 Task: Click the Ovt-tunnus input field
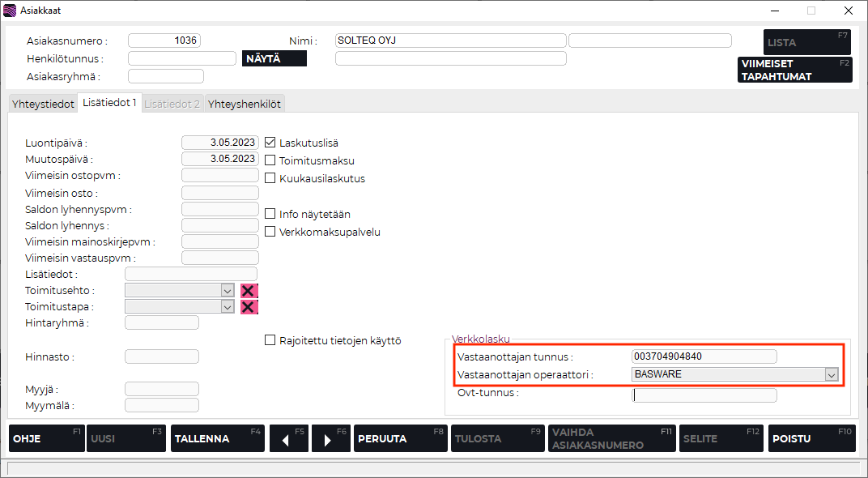click(704, 395)
